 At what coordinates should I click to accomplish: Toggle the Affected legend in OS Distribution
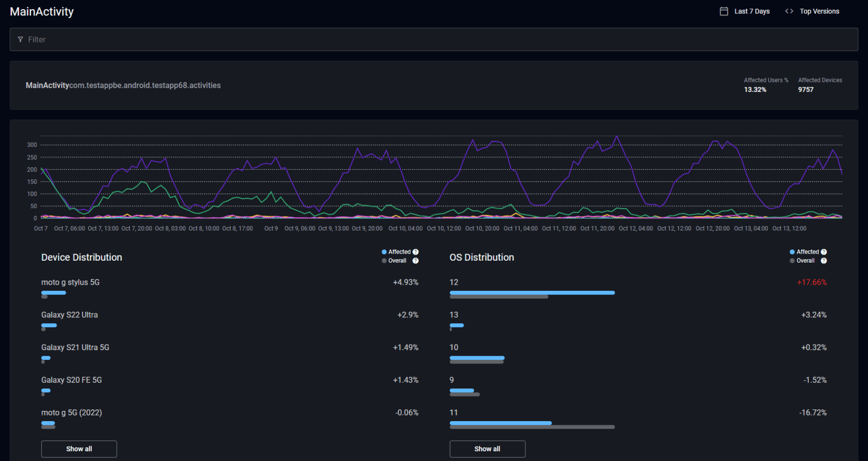point(806,251)
